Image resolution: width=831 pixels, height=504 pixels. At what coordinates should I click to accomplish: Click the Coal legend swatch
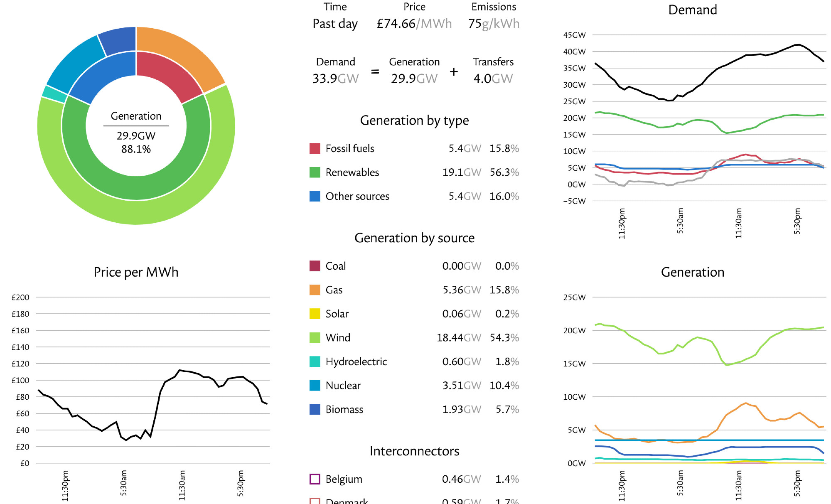point(315,266)
